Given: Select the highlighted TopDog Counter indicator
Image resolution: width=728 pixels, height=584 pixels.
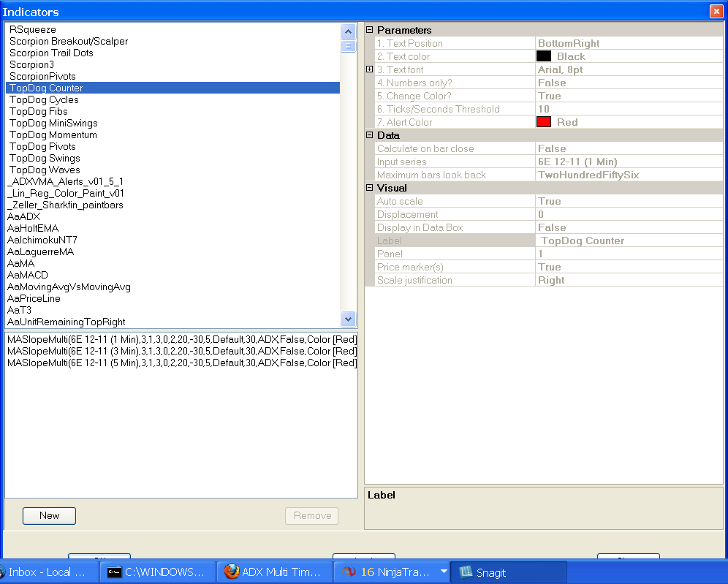Looking at the screenshot, I should pyautogui.click(x=172, y=88).
